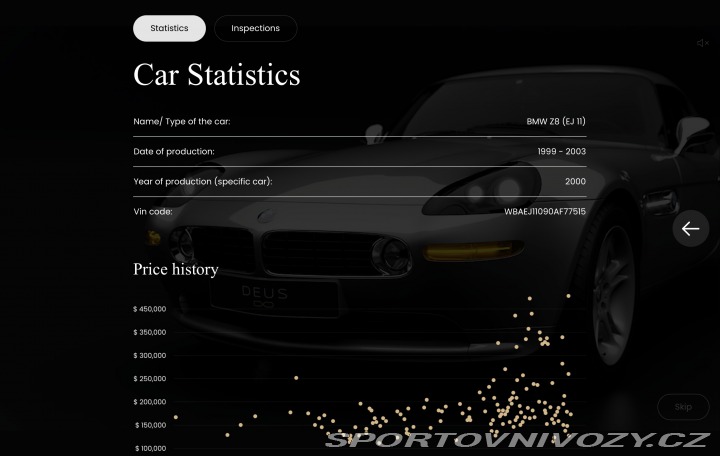Select the VIN code WBAEJ11090AF77515
Screen dimensions: 720x456
click(x=545, y=211)
